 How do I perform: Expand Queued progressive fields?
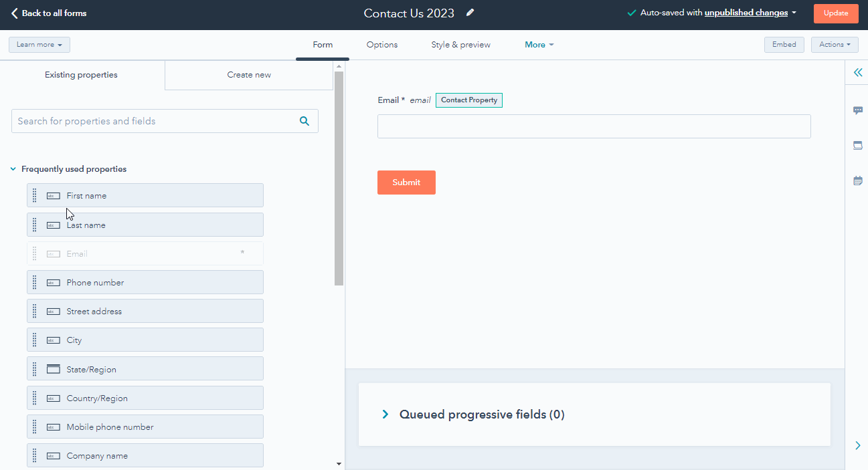click(385, 415)
